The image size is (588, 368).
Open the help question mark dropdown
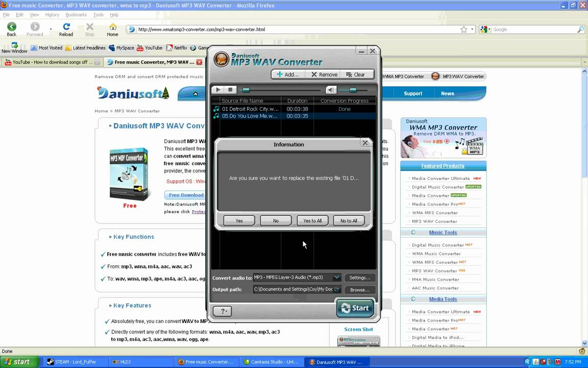click(223, 311)
